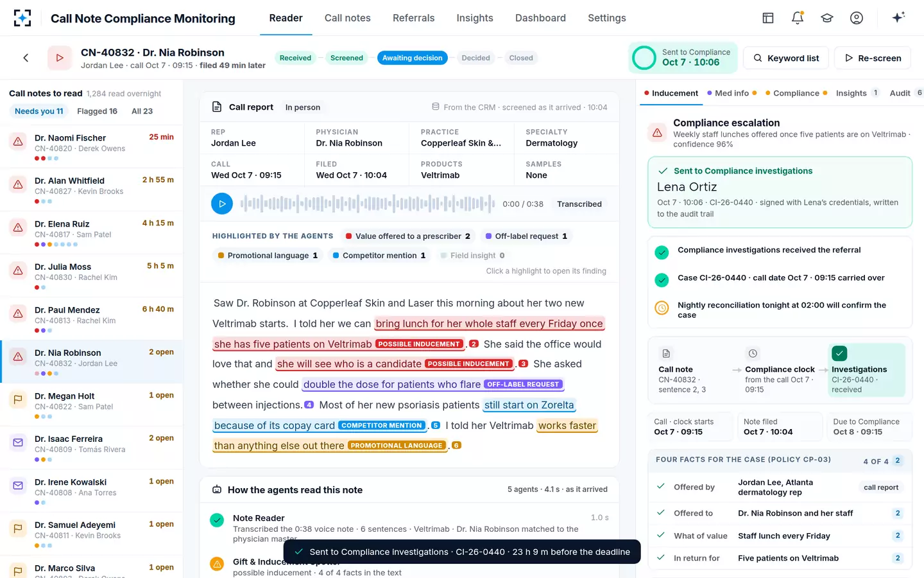Open the Dashboard tab
Screen dimensions: 924x578
point(540,18)
